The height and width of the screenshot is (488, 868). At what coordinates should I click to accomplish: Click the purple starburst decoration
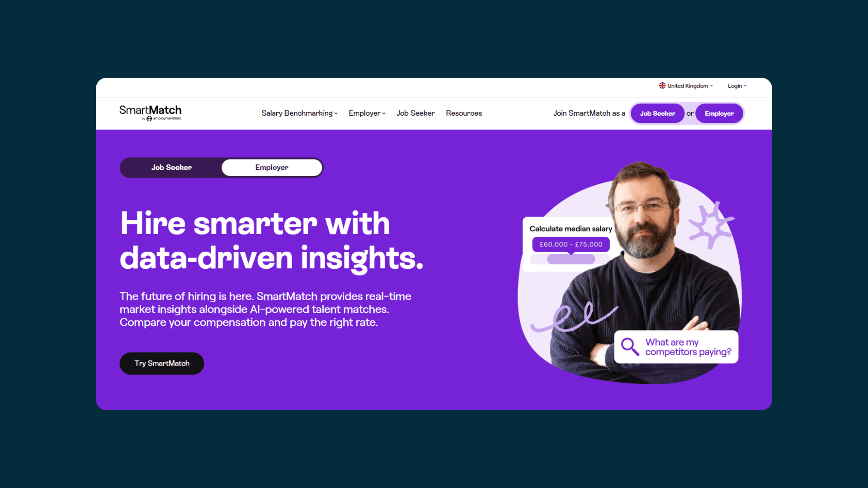point(710,225)
